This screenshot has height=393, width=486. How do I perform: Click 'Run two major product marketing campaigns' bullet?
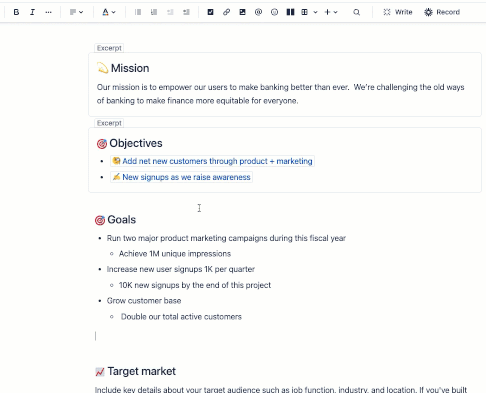226,238
